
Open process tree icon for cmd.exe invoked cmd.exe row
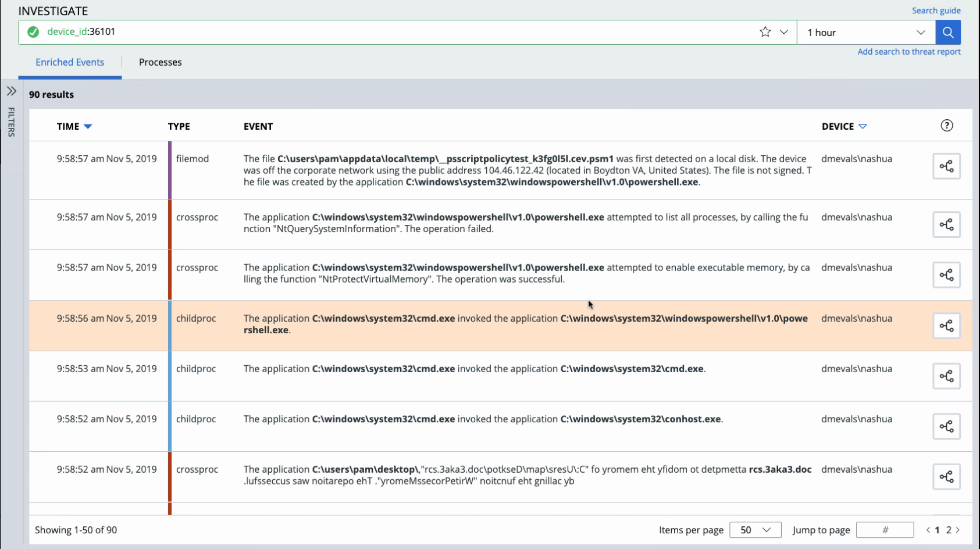[946, 376]
